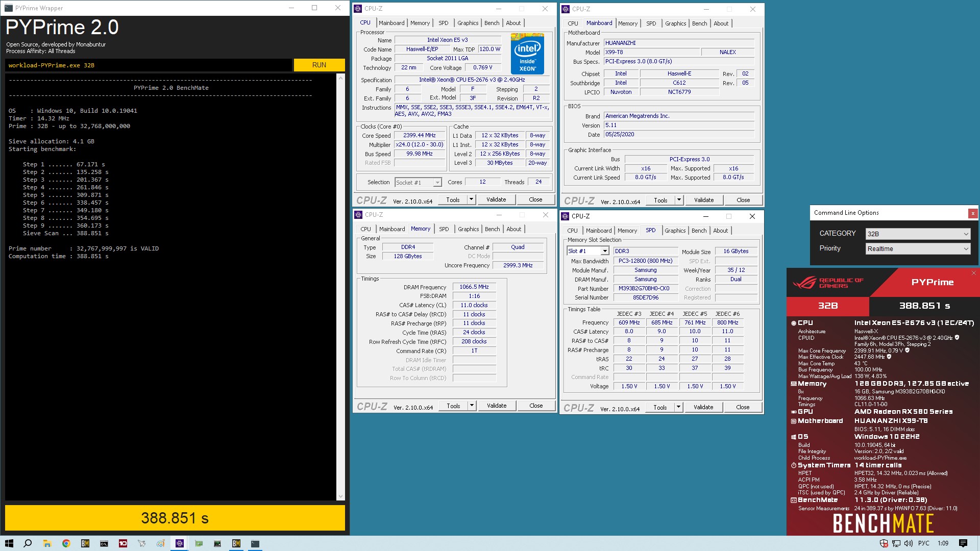Open Graphics tab in Mainboard window

point(675,23)
